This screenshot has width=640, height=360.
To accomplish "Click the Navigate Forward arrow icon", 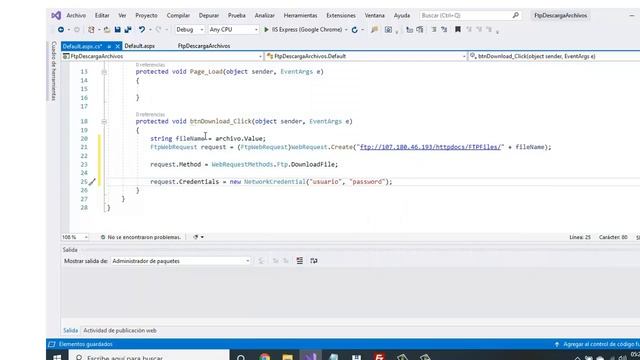I will point(77,29).
